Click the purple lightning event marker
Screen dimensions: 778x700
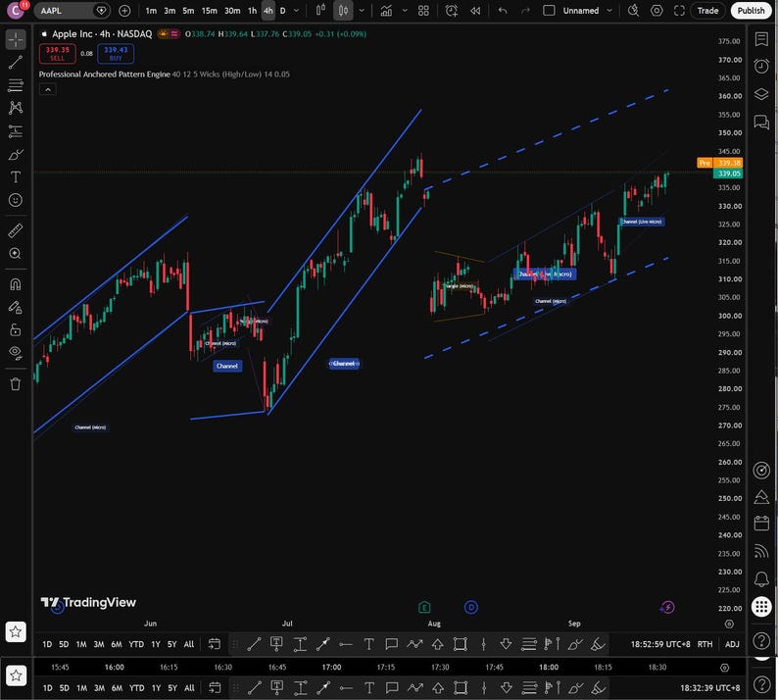click(x=667, y=607)
